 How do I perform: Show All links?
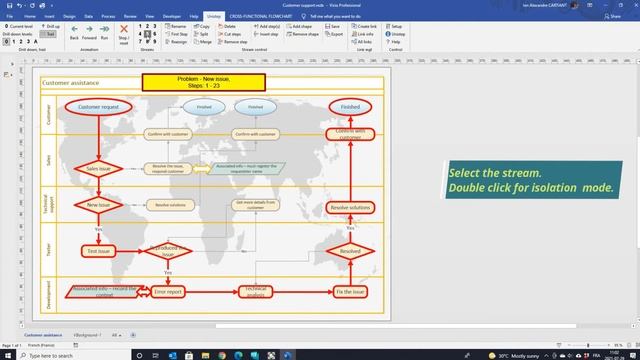pos(362,42)
